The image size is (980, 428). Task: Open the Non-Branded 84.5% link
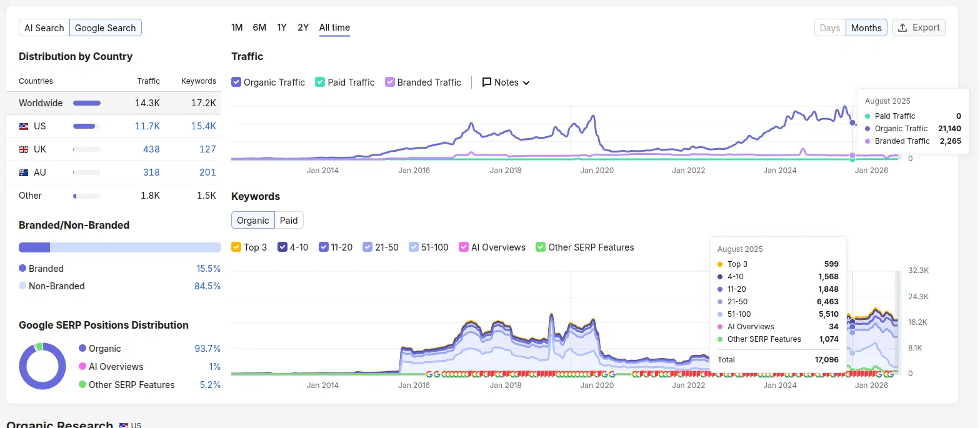pyautogui.click(x=207, y=286)
